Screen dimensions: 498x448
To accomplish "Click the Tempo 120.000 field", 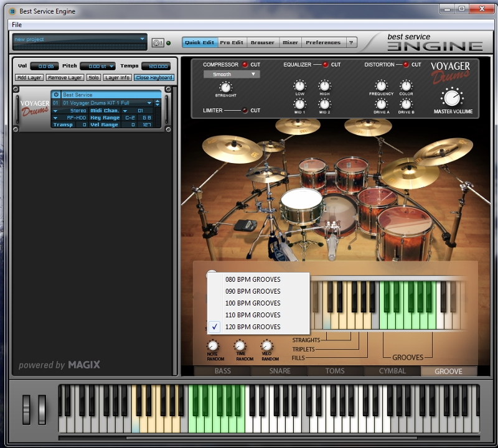I will click(156, 66).
